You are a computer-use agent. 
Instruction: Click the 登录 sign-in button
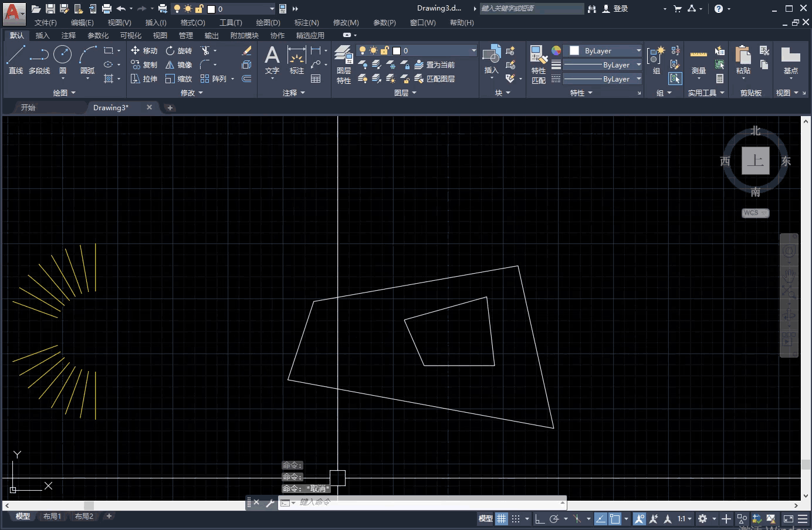[x=615, y=8]
